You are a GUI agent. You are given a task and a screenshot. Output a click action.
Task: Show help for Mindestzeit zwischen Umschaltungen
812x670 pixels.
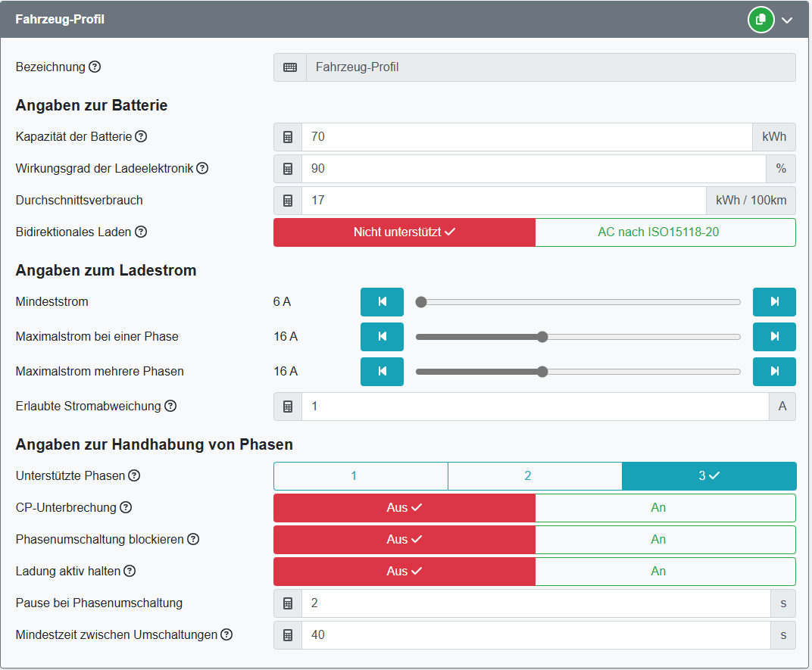[226, 634]
